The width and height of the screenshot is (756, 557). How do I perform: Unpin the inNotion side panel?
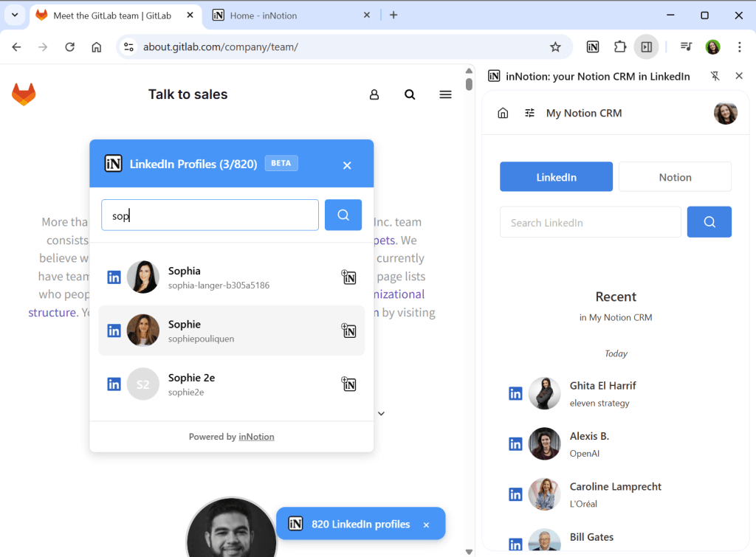pos(715,76)
